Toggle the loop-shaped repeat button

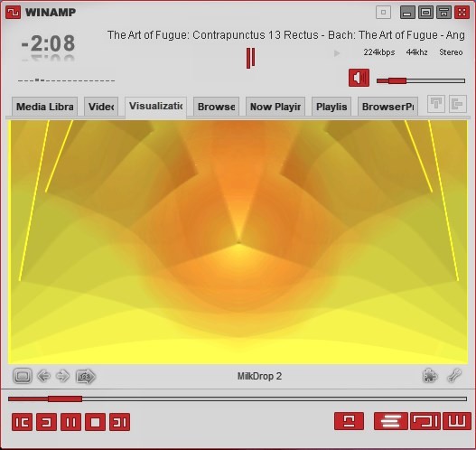point(425,421)
